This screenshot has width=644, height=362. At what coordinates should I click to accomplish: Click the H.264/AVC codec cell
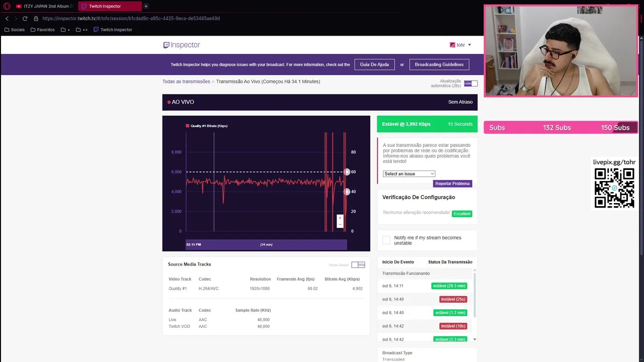click(208, 289)
